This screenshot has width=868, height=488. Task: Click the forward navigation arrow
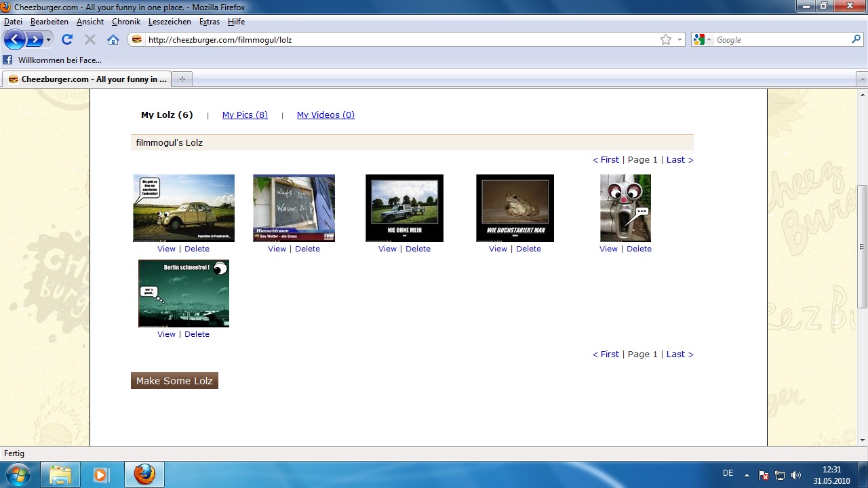[x=34, y=39]
